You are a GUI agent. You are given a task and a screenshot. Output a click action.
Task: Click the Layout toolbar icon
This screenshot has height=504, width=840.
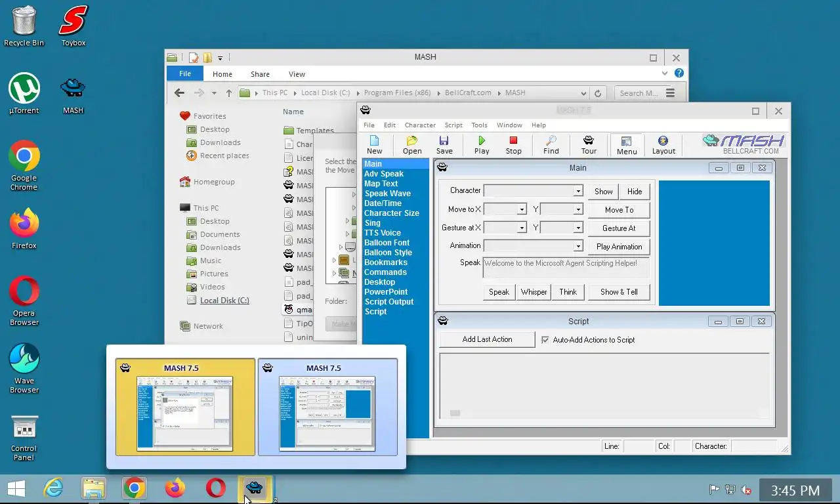[663, 145]
